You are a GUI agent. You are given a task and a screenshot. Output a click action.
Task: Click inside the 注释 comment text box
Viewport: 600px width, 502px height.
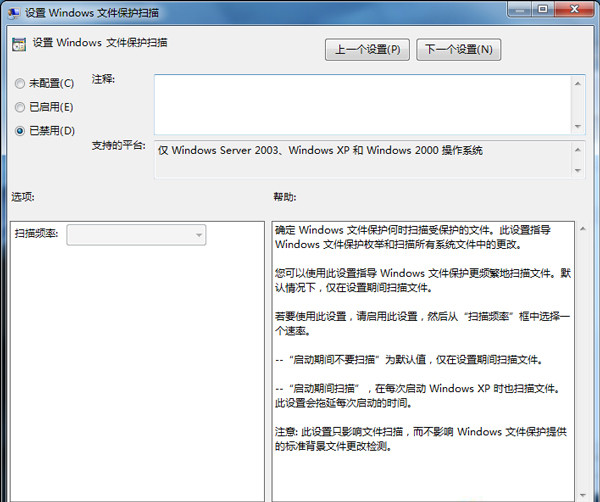pos(360,103)
